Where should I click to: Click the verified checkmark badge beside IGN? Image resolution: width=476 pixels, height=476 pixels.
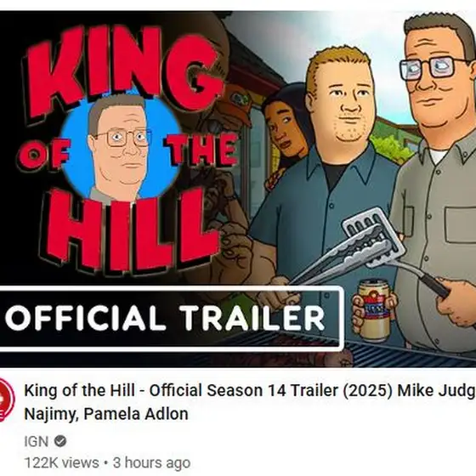click(x=60, y=441)
